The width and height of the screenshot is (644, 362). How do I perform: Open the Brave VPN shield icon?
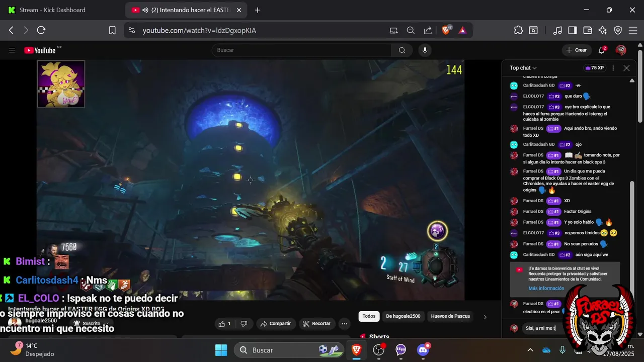pos(618,30)
